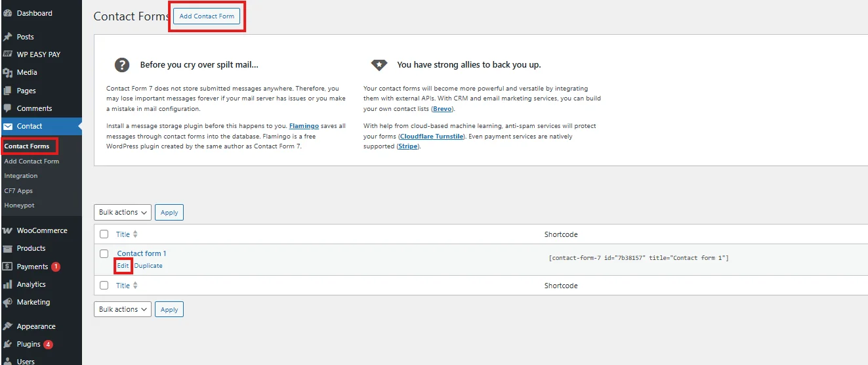Follow the Cloudflare Turnstile link

click(432, 137)
